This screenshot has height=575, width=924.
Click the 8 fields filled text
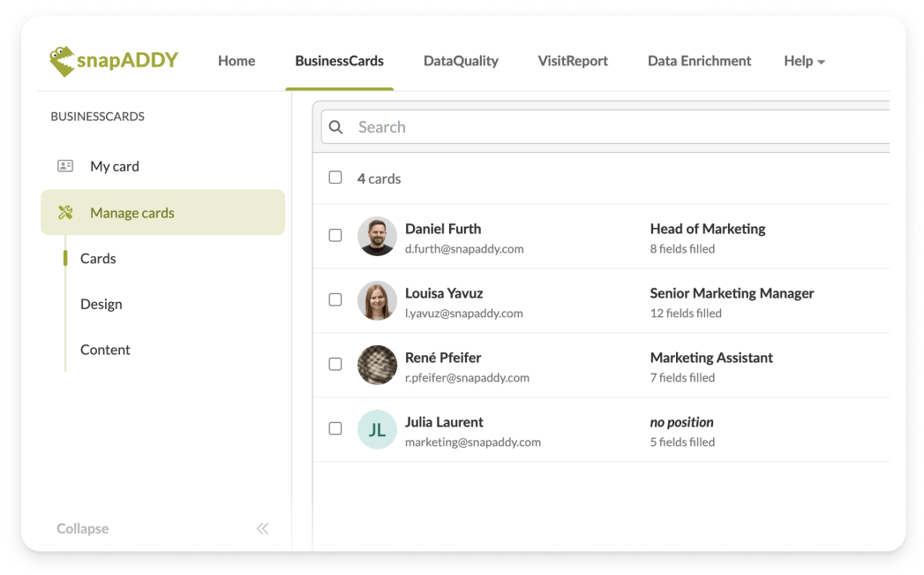click(682, 249)
